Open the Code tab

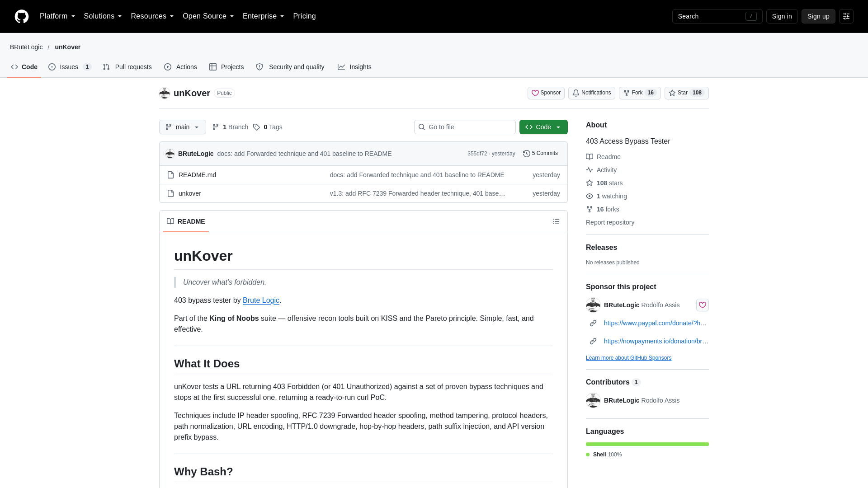24,67
